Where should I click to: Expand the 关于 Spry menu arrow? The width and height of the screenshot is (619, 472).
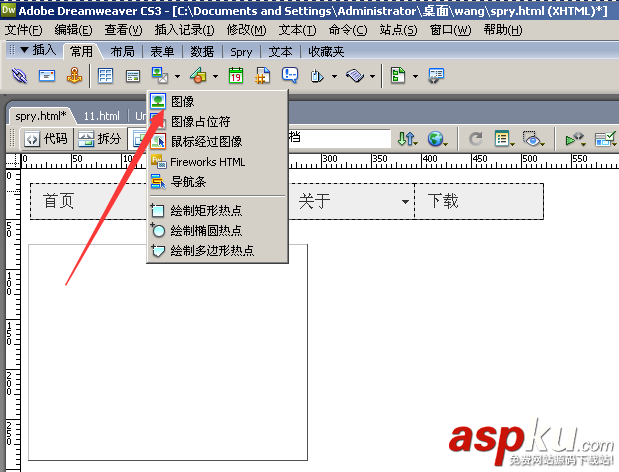[405, 202]
